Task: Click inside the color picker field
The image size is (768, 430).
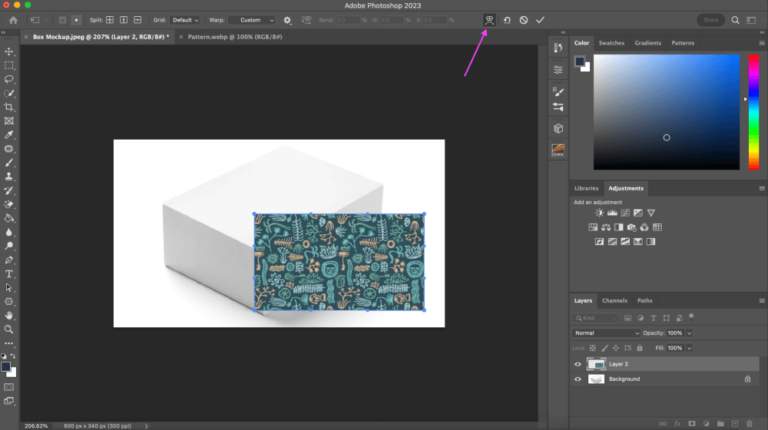Action: coord(667,112)
